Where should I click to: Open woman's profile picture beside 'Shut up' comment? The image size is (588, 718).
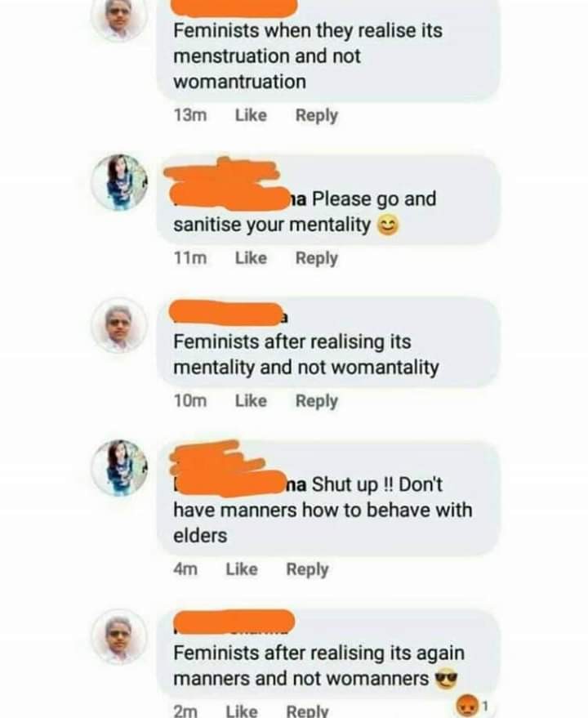pyautogui.click(x=119, y=468)
